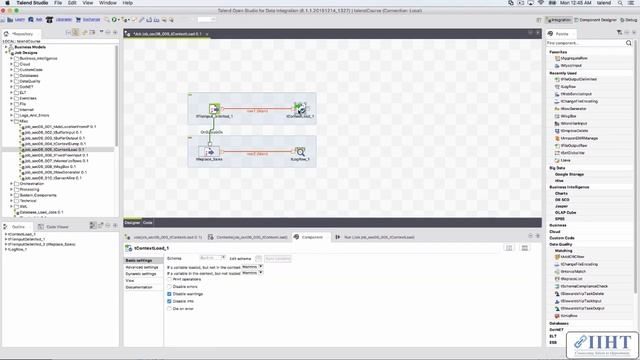The image size is (640, 360).
Task: Open the File menu
Action: coord(58,3)
